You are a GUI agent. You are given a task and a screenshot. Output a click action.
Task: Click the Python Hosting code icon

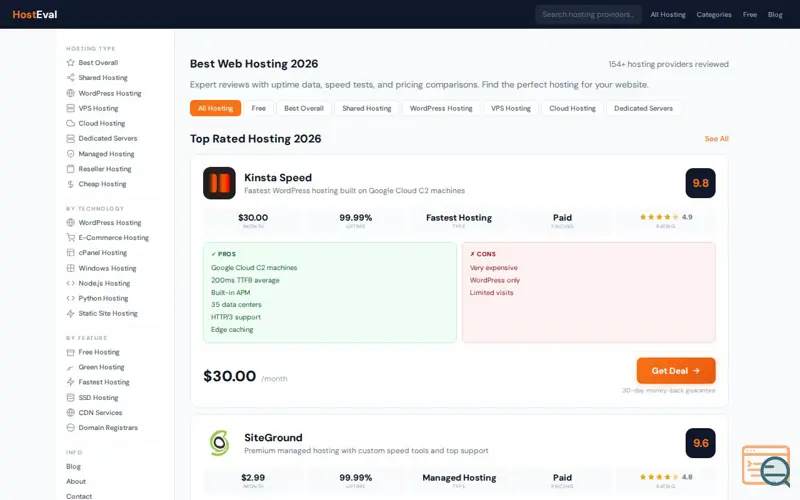point(70,298)
